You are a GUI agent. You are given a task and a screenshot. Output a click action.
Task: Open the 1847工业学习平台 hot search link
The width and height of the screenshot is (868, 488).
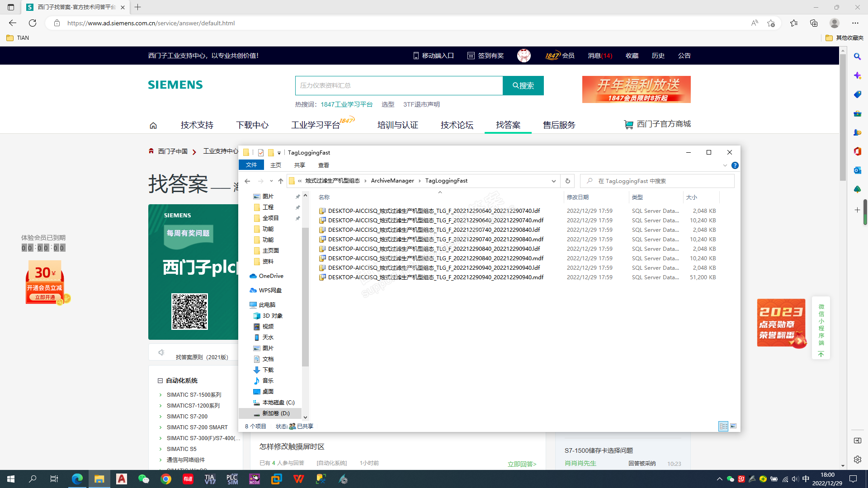(346, 104)
